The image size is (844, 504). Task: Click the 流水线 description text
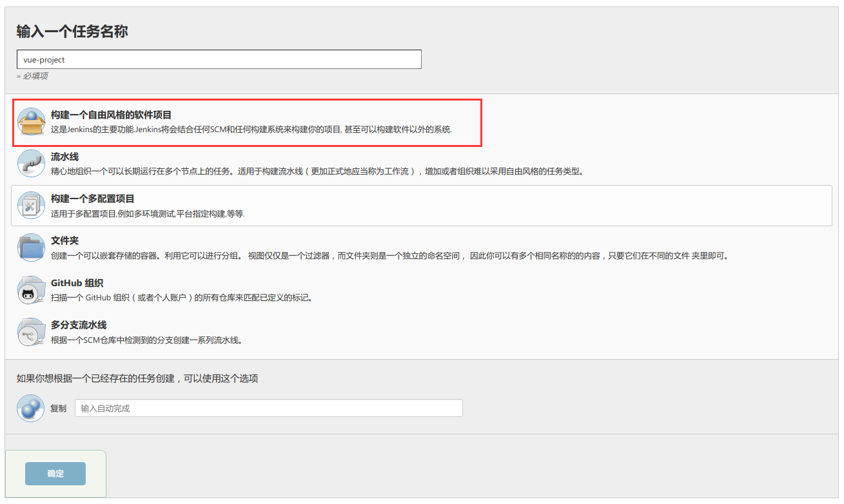coord(317,171)
